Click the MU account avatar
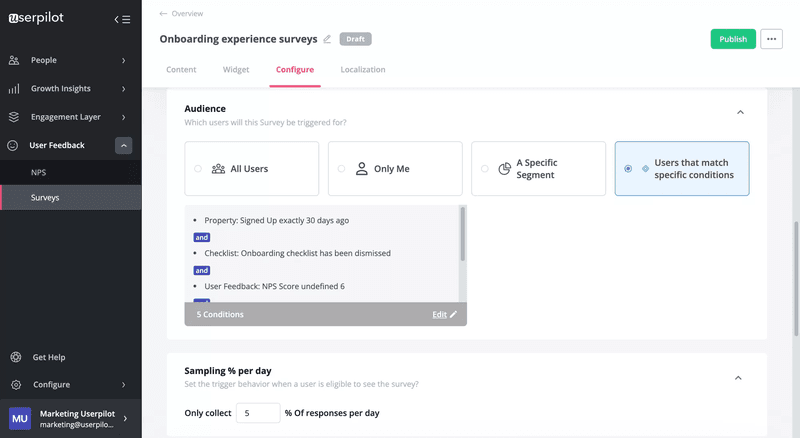Image resolution: width=800 pixels, height=438 pixels. click(20, 419)
